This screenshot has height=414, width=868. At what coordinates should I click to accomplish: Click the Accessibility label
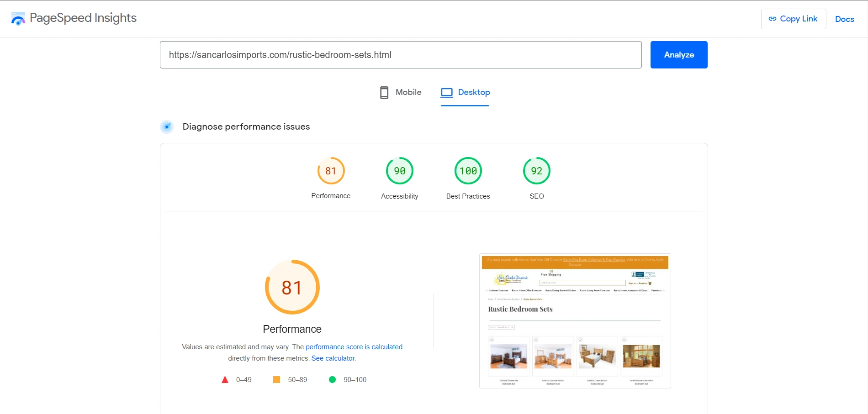click(400, 196)
